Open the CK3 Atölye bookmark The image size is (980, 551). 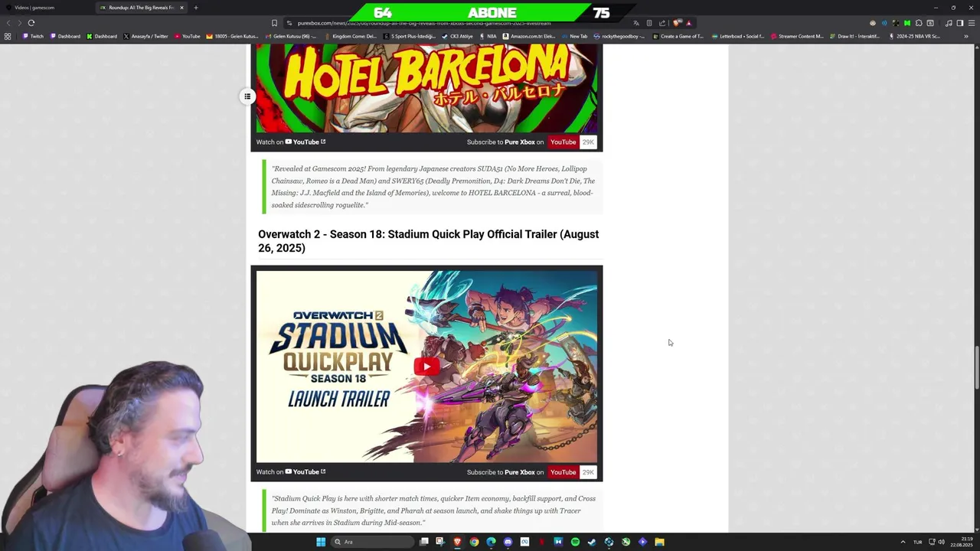(x=458, y=36)
